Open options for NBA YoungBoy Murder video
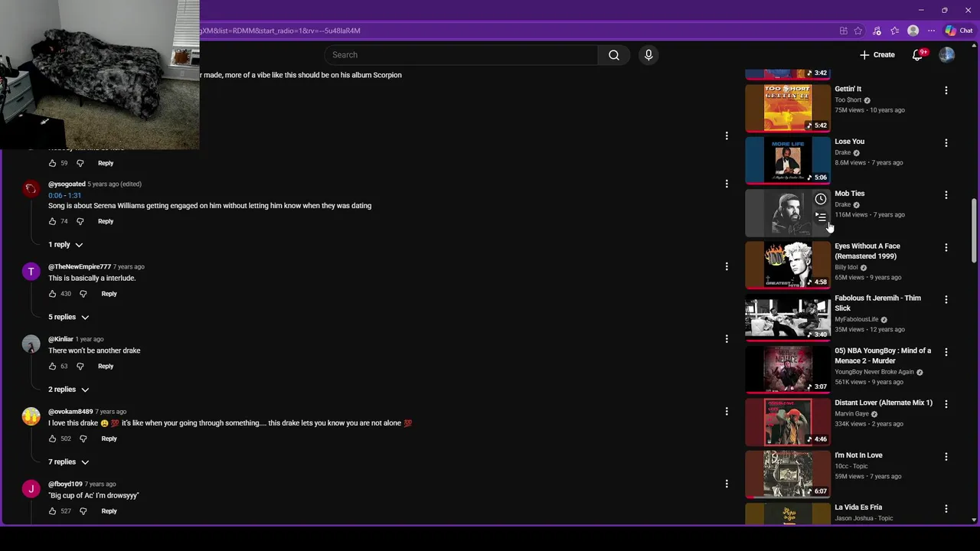The width and height of the screenshot is (980, 551). (946, 352)
